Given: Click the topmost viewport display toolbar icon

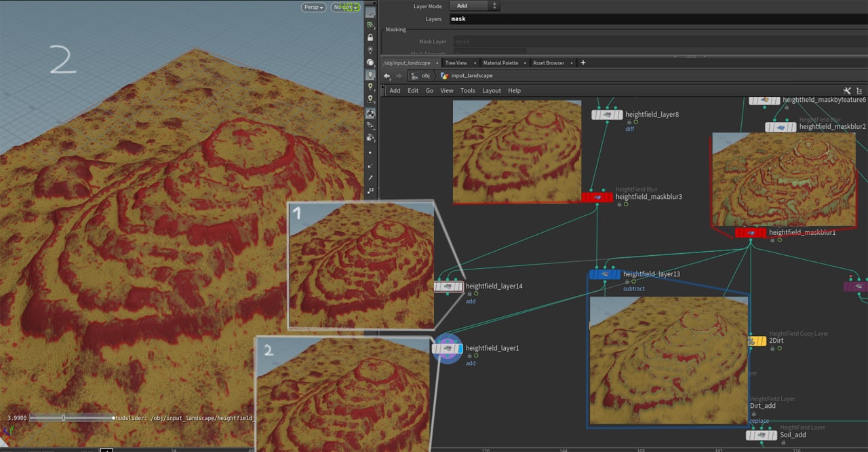Looking at the screenshot, I should coord(370,12).
